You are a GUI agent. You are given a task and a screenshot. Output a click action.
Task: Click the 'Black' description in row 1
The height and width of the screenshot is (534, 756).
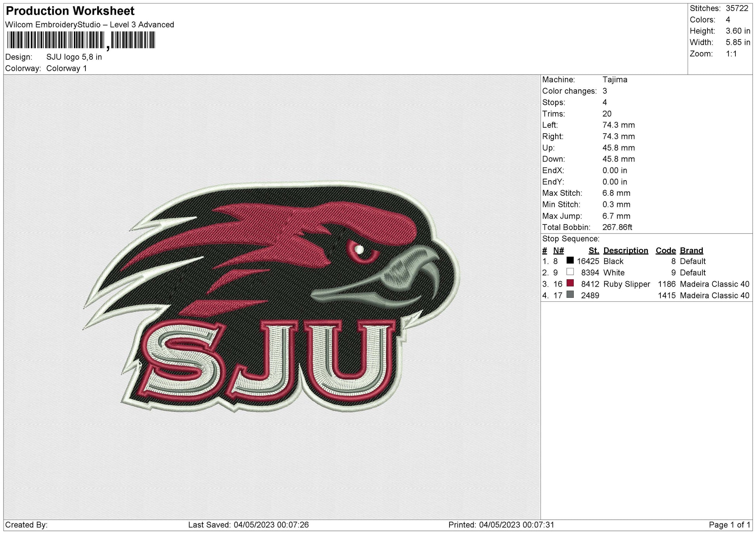(613, 261)
